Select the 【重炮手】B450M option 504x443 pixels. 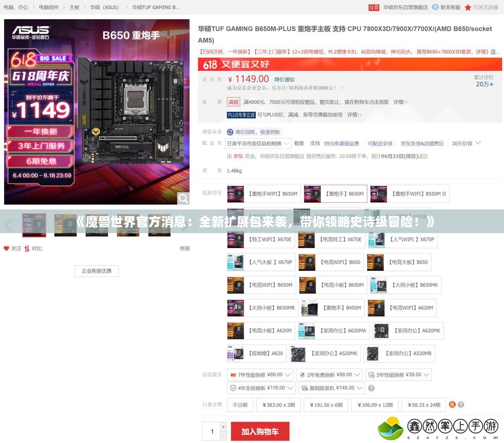[333, 308]
